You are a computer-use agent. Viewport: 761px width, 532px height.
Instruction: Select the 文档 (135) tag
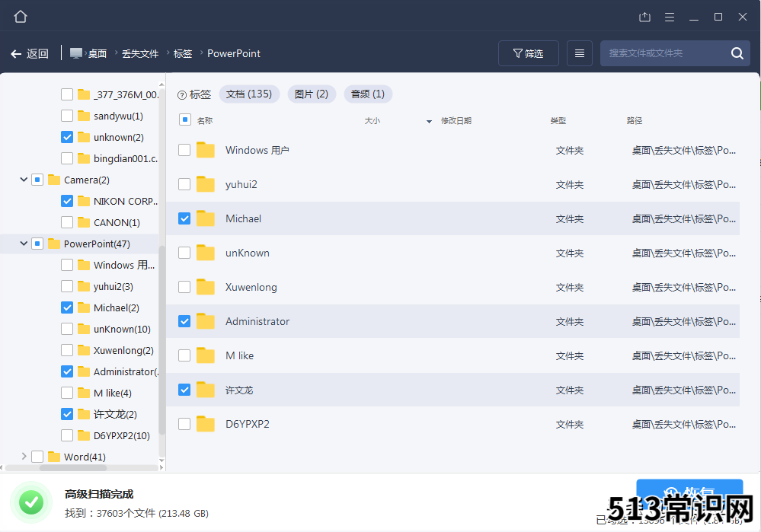click(249, 94)
